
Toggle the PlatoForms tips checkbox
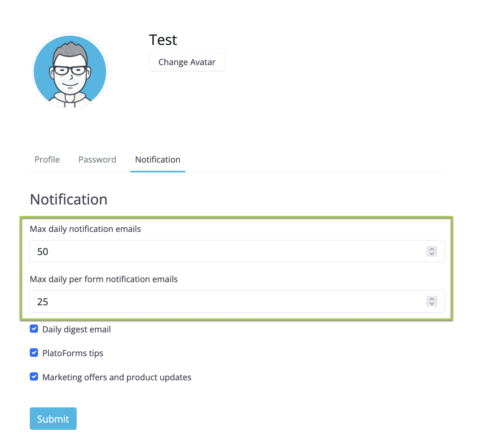tap(34, 353)
